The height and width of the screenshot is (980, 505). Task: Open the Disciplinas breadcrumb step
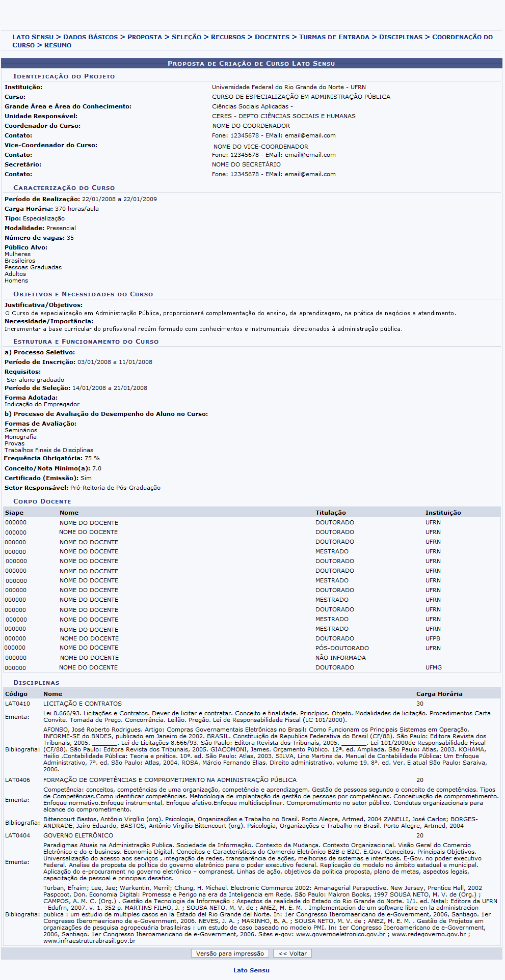click(x=401, y=37)
